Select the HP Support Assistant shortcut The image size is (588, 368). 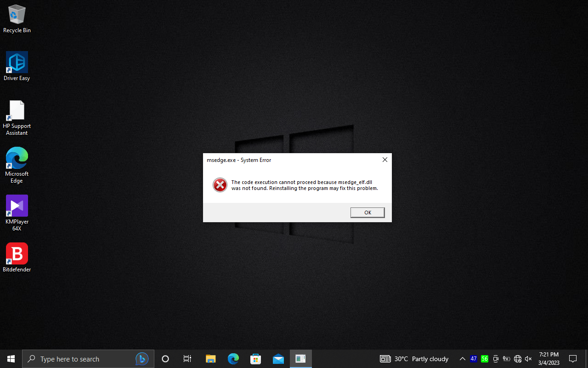pyautogui.click(x=17, y=118)
